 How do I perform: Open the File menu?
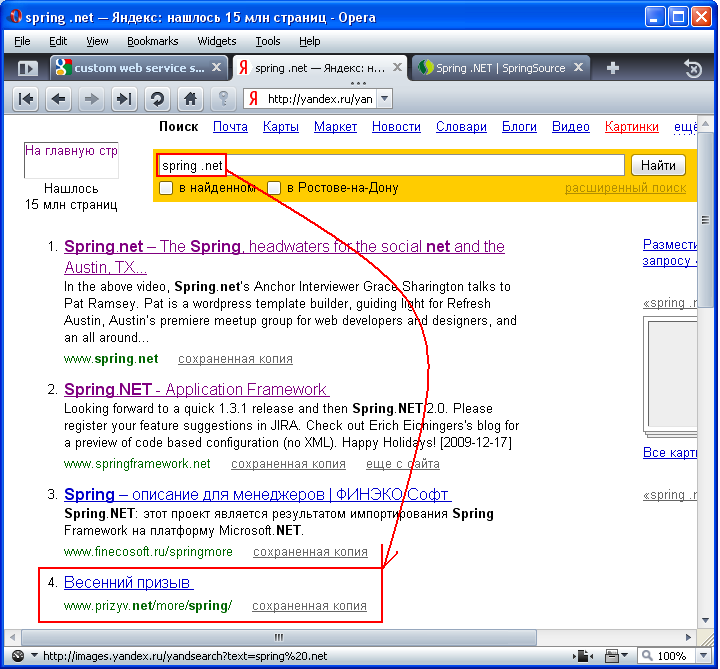pos(22,41)
